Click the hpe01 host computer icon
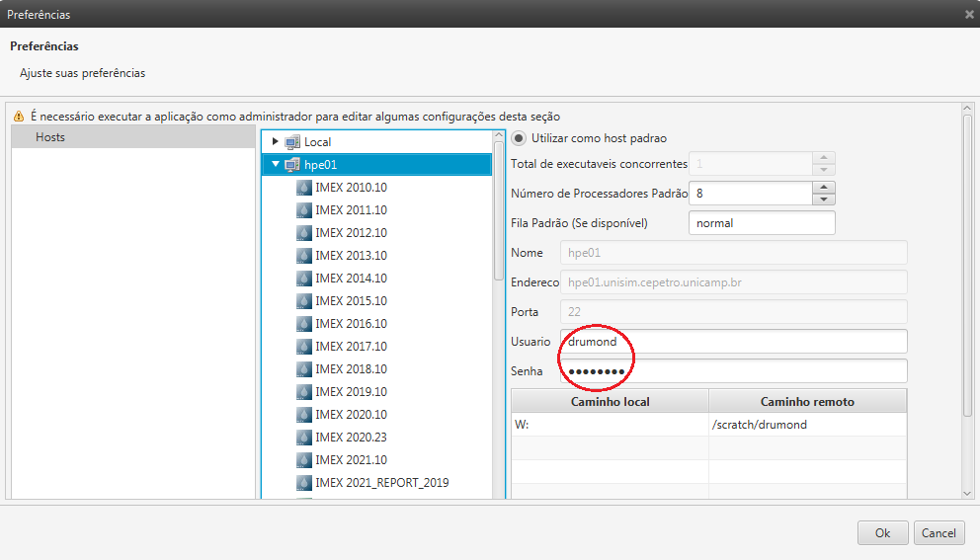 [291, 165]
